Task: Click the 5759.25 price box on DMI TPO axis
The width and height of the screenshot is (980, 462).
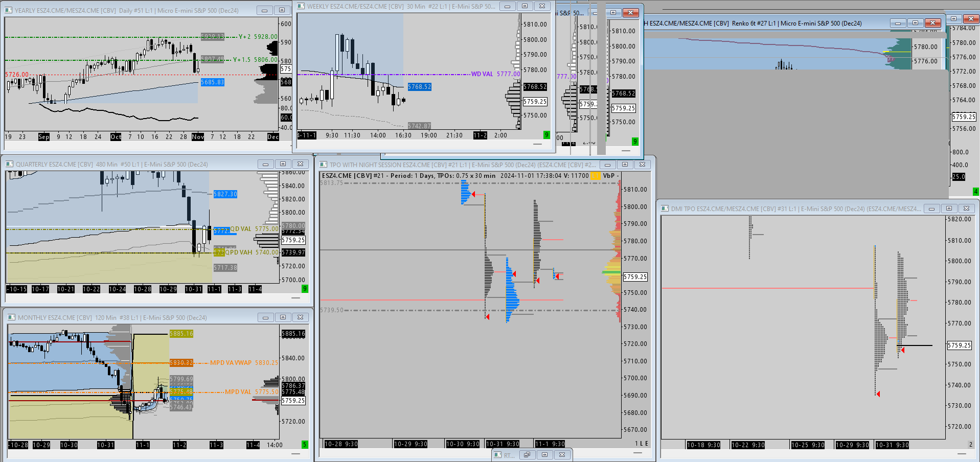Action: tap(959, 345)
